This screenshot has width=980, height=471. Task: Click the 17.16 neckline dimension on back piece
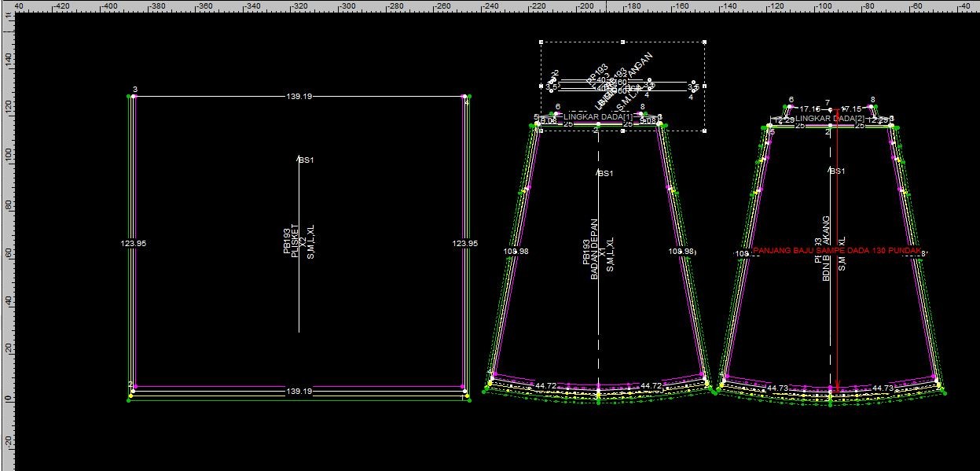(x=809, y=109)
